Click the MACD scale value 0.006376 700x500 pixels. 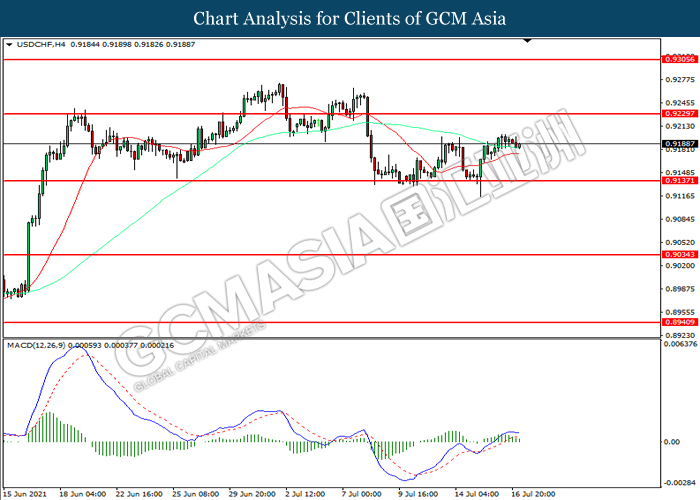coord(680,344)
